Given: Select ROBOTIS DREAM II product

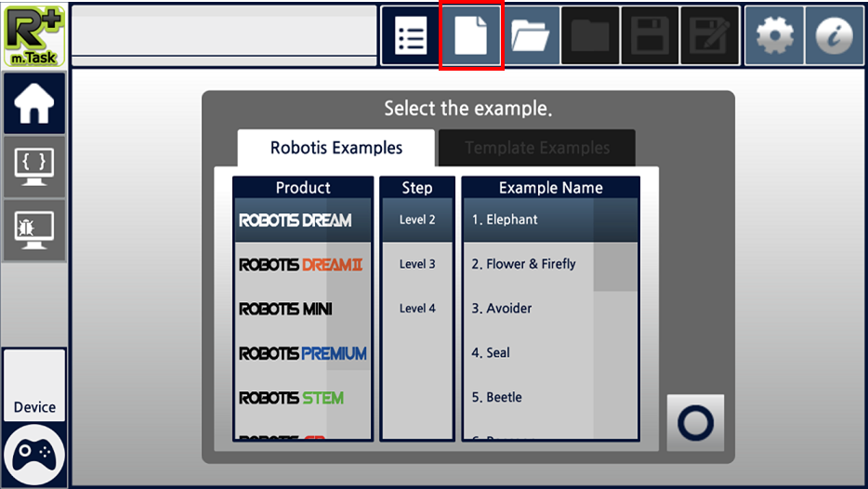Looking at the screenshot, I should coord(302,264).
